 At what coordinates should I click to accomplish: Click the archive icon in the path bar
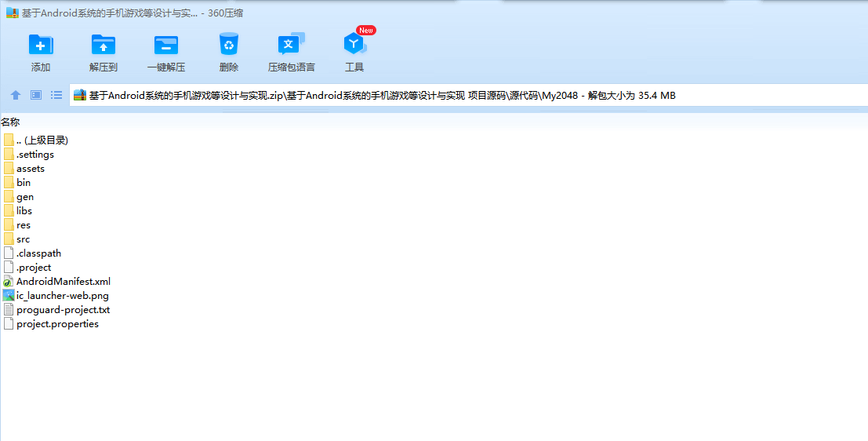pyautogui.click(x=80, y=95)
